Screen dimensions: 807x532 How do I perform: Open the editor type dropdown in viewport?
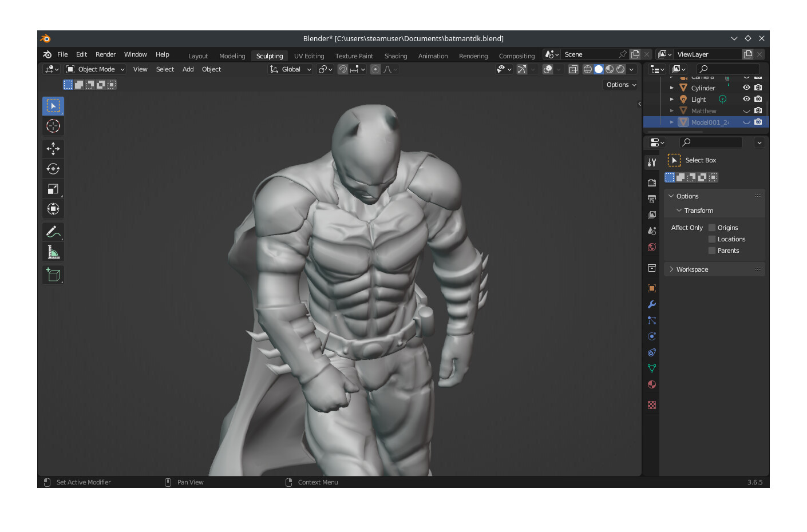(52, 69)
